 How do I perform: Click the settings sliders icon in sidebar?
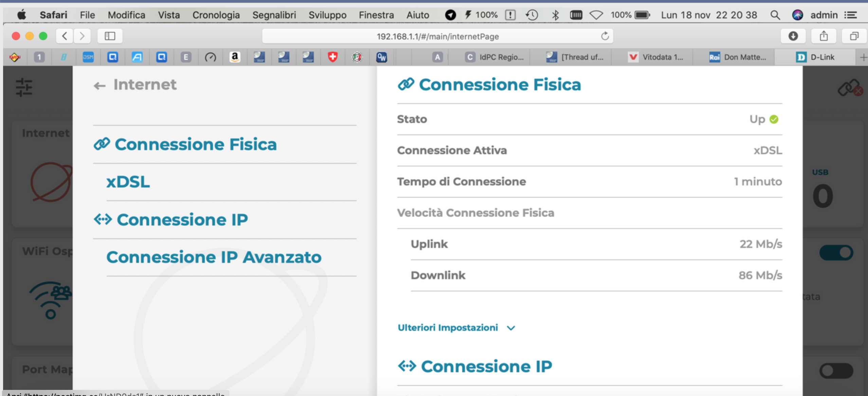pos(24,87)
